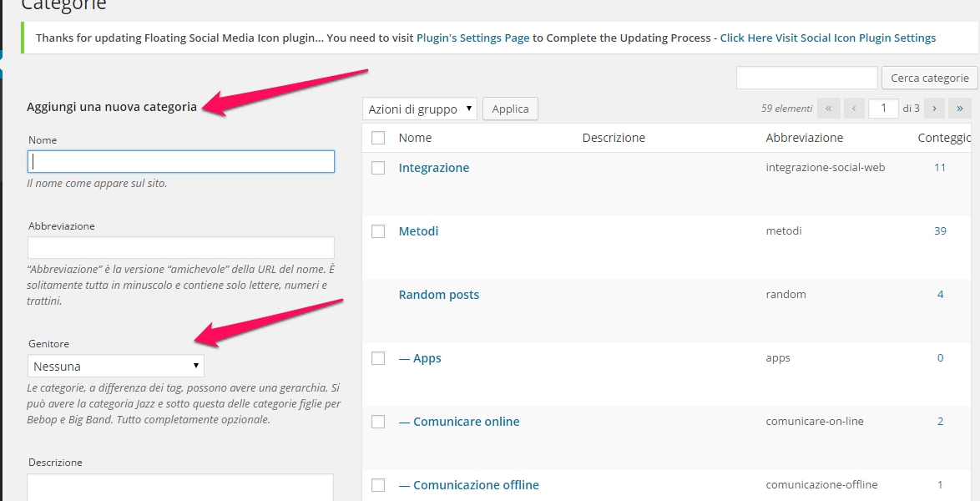Open the Azioni di gruppo dropdown
Viewport: 980px width, 501px height.
pyautogui.click(x=420, y=109)
